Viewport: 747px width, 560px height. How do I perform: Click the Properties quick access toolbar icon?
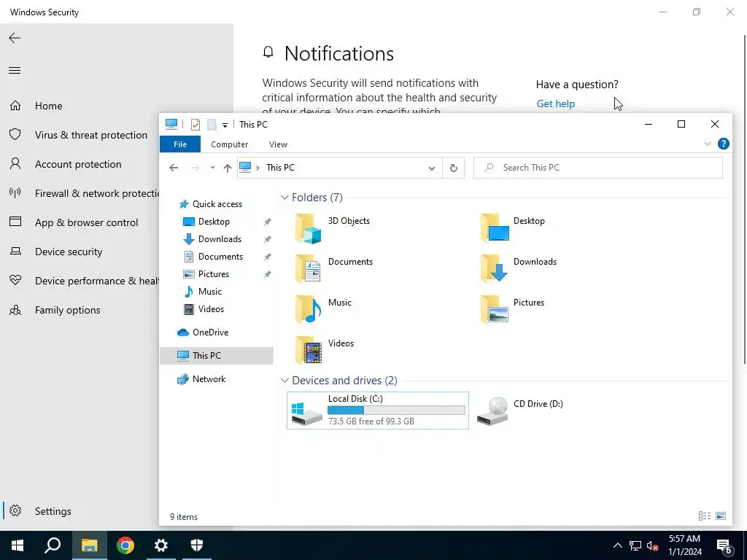pyautogui.click(x=196, y=125)
